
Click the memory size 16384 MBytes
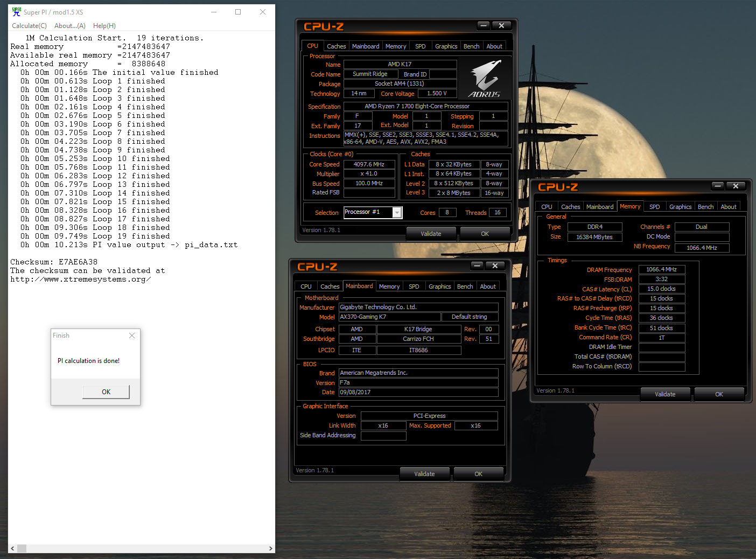[595, 237]
